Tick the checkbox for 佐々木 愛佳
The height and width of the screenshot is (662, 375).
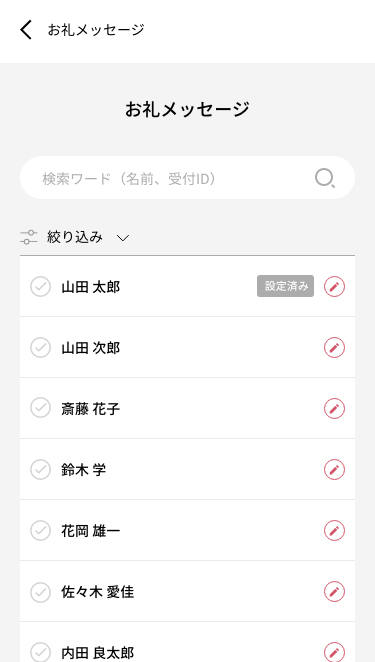point(41,591)
